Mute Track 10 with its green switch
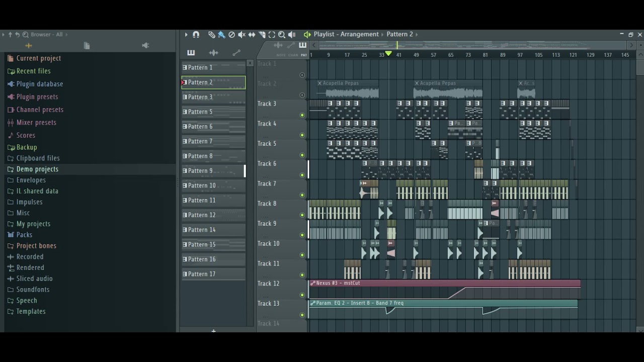The image size is (644, 362). [x=302, y=255]
